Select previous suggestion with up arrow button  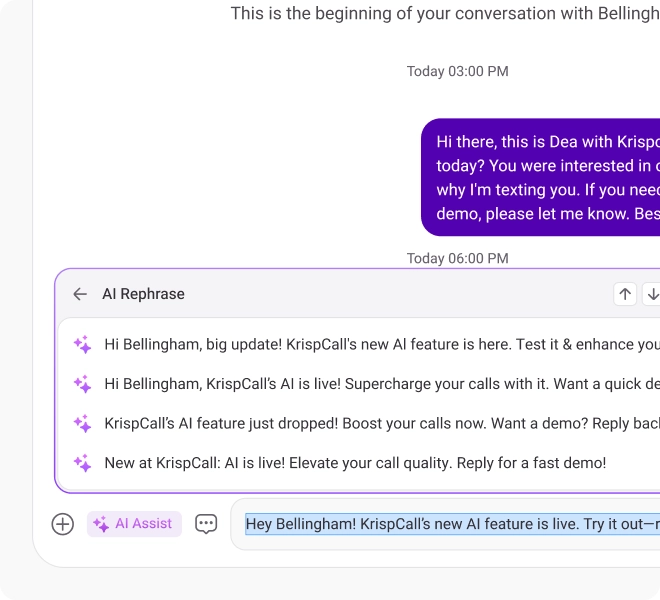pyautogui.click(x=625, y=294)
